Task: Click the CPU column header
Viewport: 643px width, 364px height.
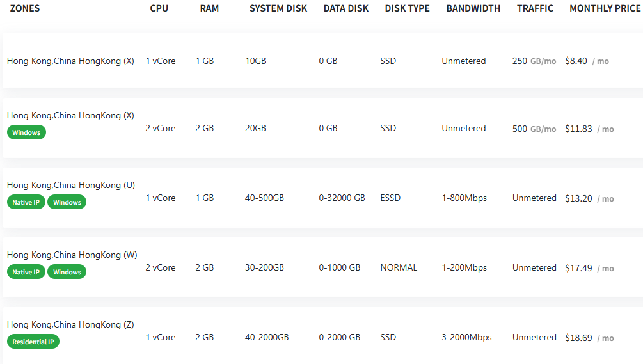Action: click(159, 8)
